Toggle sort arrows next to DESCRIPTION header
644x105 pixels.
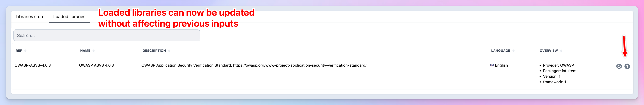click(x=169, y=51)
